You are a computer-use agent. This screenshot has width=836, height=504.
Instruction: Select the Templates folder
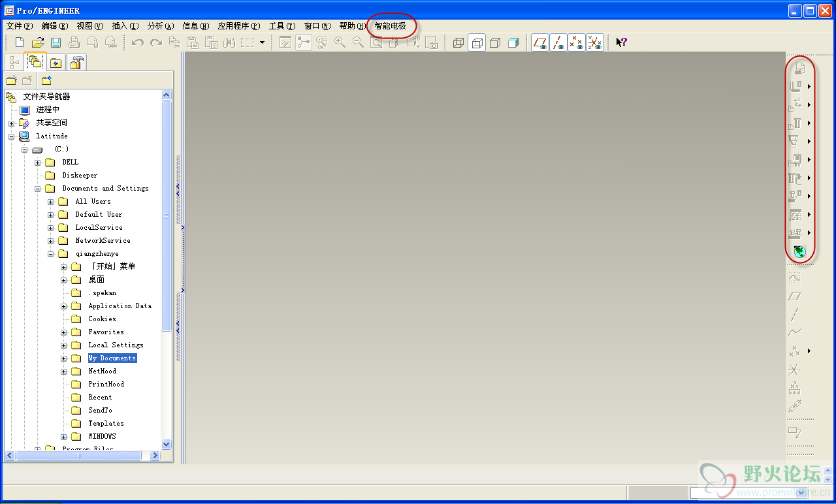106,423
